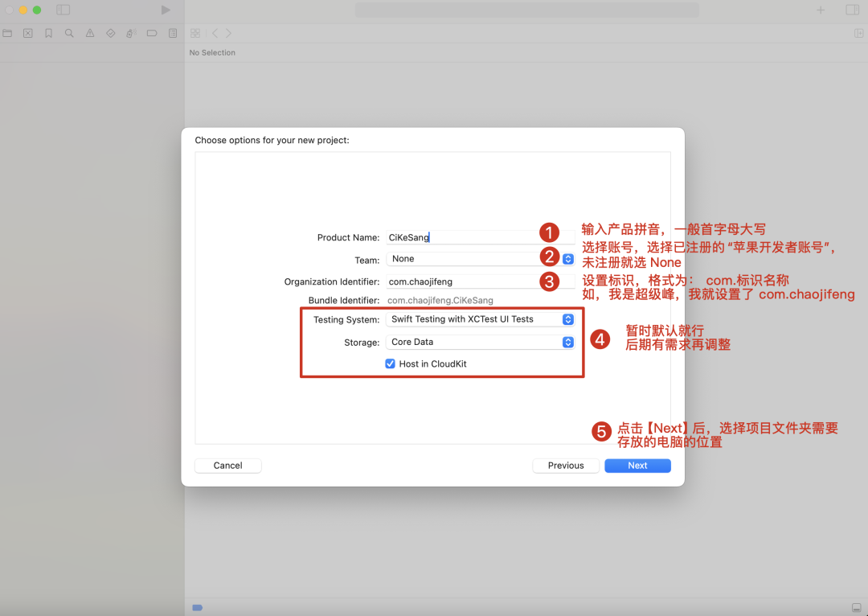Open the Source Control navigator icon
Screen dimensions: 868x616
point(27,33)
